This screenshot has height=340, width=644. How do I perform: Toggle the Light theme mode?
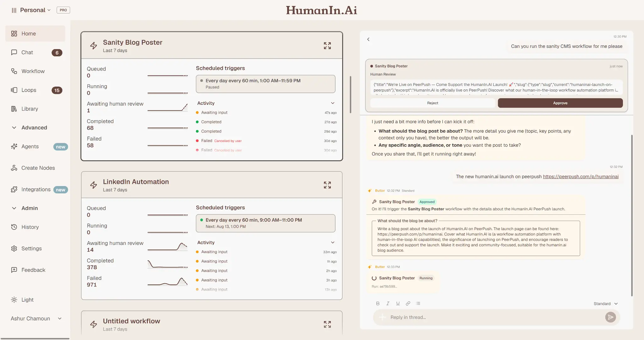23,300
